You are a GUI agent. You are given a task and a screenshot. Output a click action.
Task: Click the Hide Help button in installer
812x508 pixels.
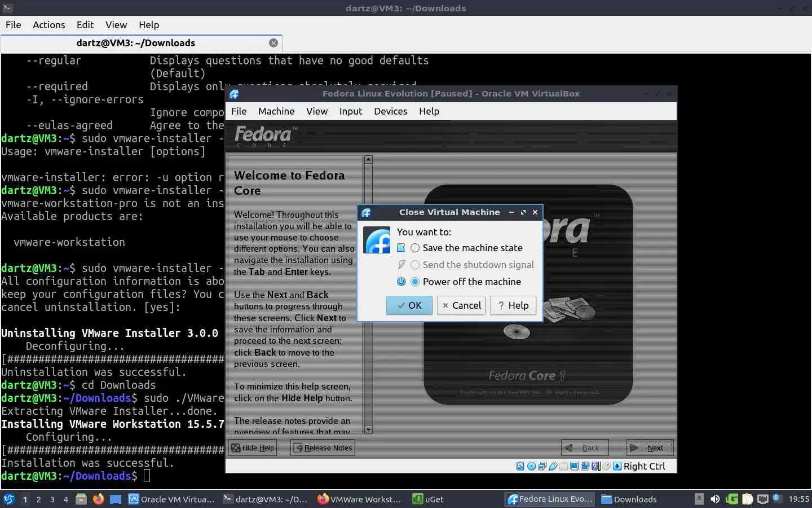[253, 448]
